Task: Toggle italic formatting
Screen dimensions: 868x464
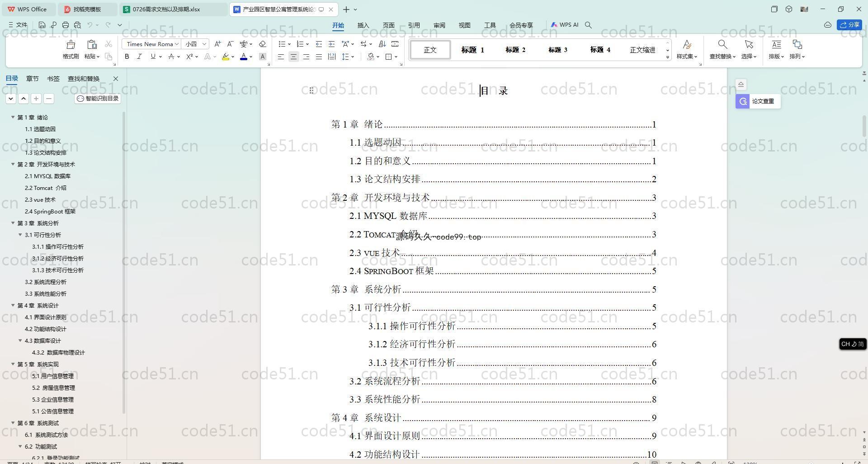Action: (x=139, y=57)
